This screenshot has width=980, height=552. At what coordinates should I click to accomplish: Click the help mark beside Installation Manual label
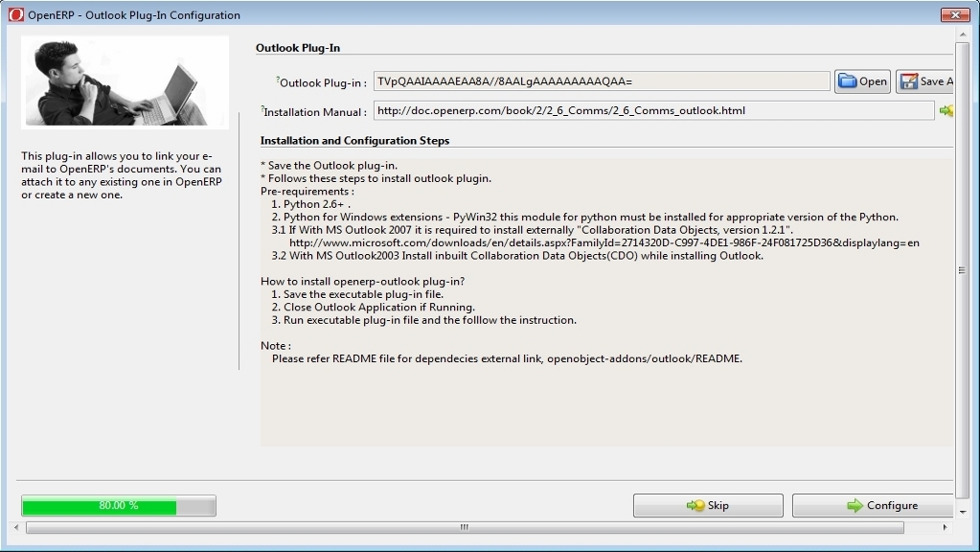point(262,108)
